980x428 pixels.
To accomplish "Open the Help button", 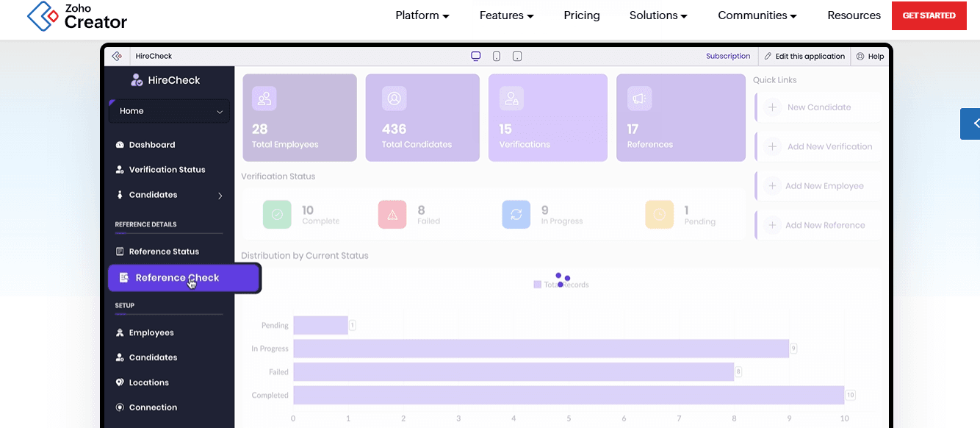I will point(871,56).
